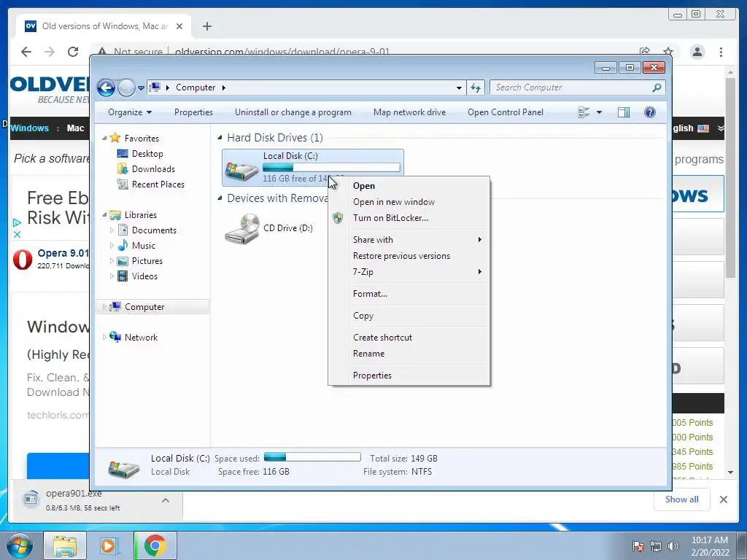Screen dimensions: 747x560
Task: Click the Explorer Back navigation button
Action: tap(106, 87)
